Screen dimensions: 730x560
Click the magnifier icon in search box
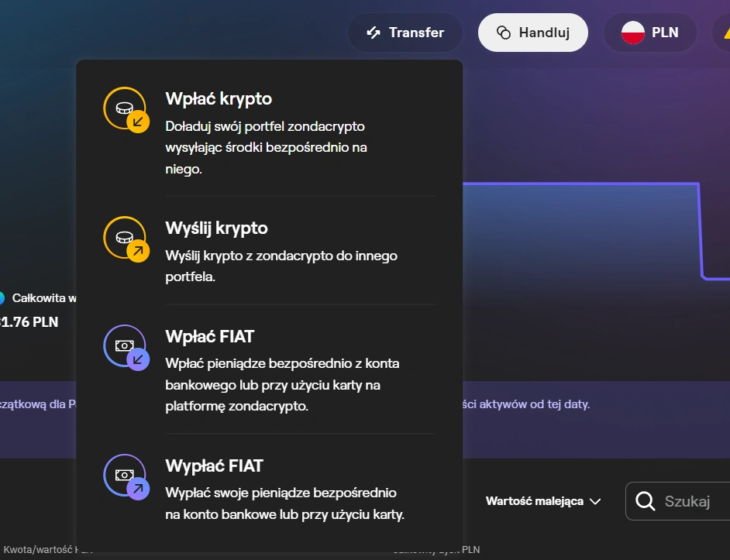click(x=645, y=501)
